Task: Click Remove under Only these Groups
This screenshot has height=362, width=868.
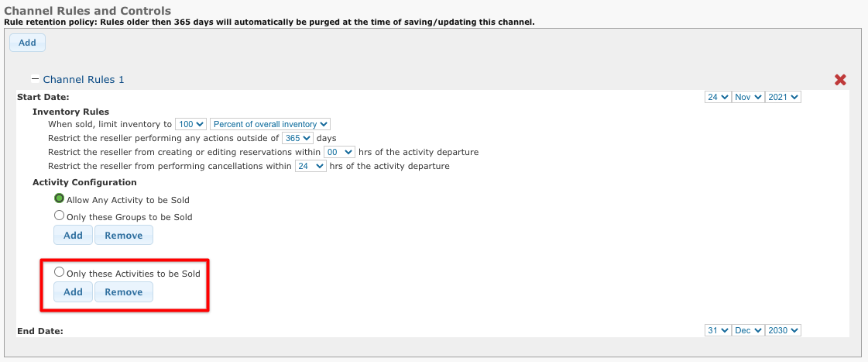Action: [123, 235]
